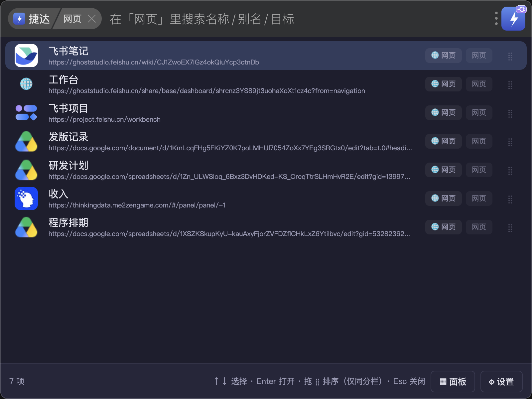
Task: Click the gray 网页 label on 程序排期
Action: [479, 227]
